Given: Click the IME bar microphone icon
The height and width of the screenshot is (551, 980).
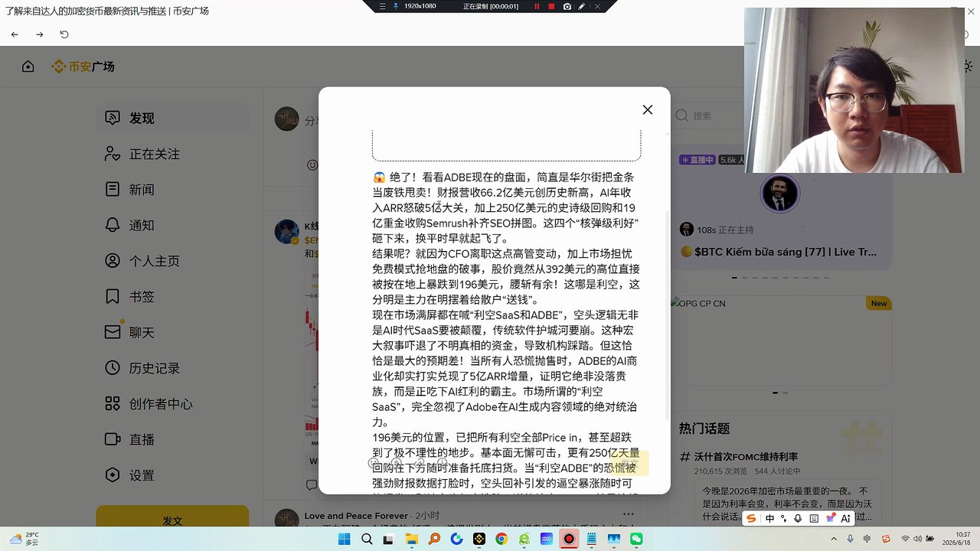Looking at the screenshot, I should tap(798, 518).
